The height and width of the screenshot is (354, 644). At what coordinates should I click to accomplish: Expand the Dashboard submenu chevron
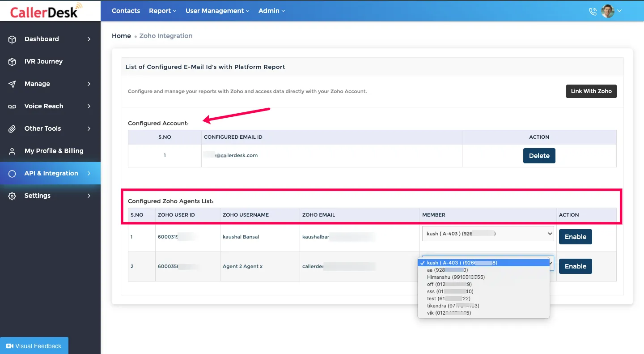click(x=89, y=39)
